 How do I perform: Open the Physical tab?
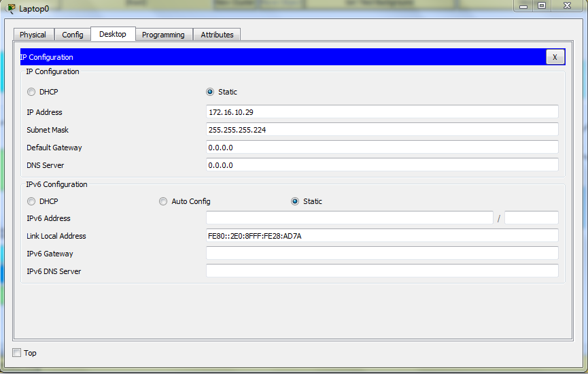point(33,35)
